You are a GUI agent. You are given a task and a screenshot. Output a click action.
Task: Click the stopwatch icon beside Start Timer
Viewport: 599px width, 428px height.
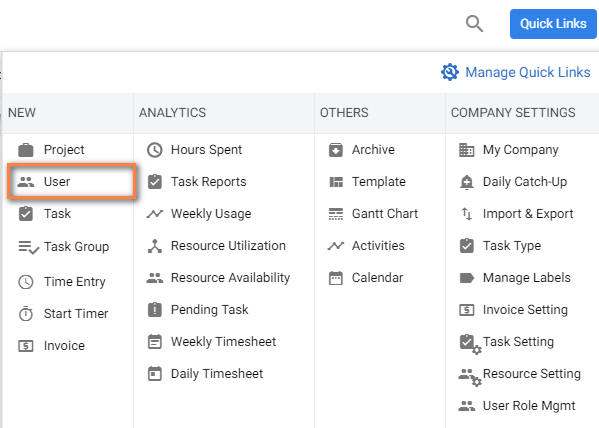[x=26, y=314]
